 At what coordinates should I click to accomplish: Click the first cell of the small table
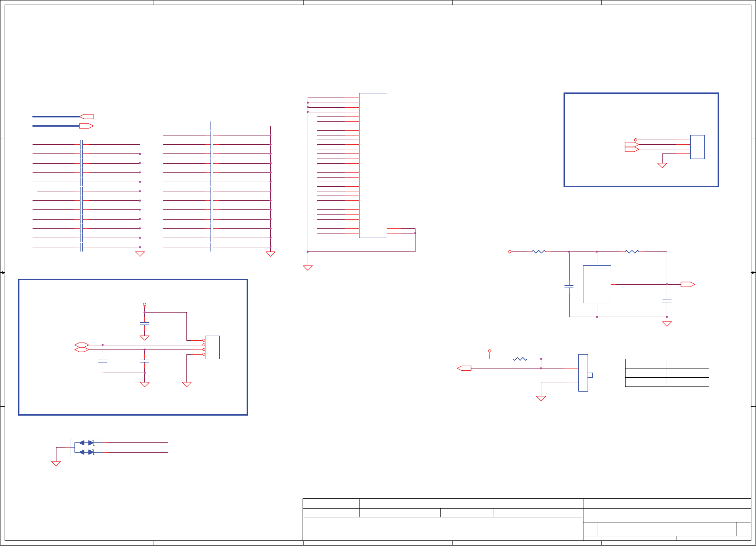point(646,363)
